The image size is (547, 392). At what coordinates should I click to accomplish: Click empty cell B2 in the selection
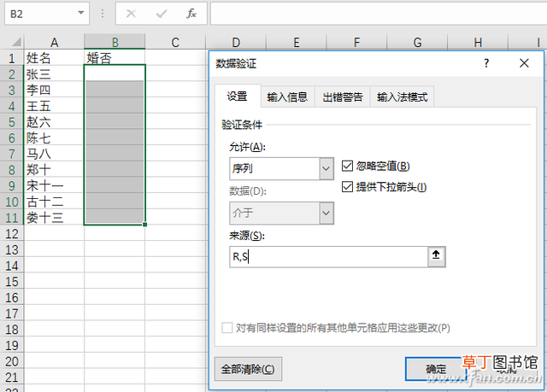(115, 73)
